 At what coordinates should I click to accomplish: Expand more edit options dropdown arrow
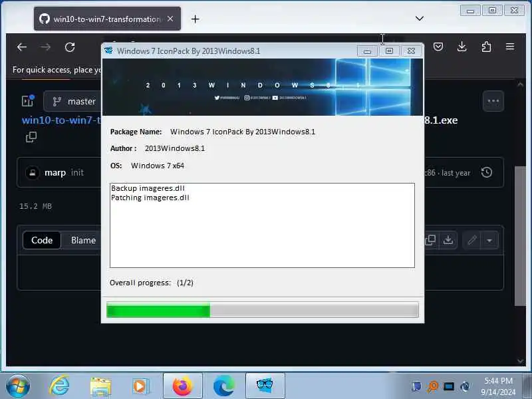tap(489, 240)
